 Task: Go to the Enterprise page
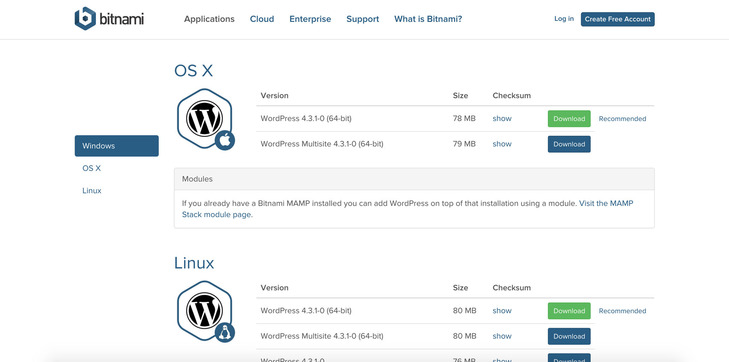[310, 19]
